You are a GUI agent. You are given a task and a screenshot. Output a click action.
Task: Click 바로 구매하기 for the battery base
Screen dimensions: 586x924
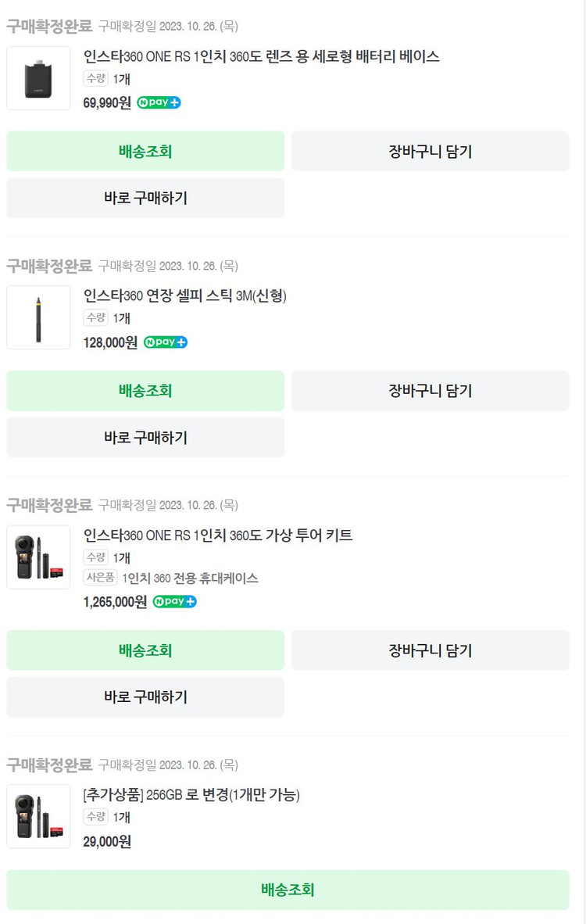(145, 198)
